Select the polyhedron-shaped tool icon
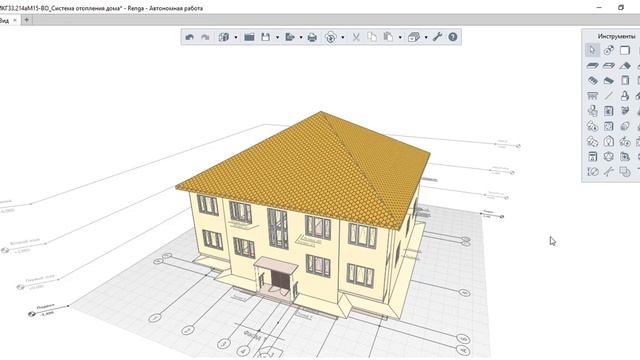The height and width of the screenshot is (360, 640). (609, 156)
